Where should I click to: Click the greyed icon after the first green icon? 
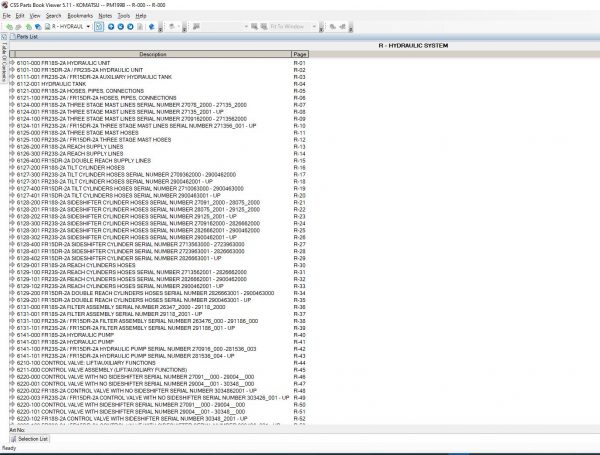(18, 27)
